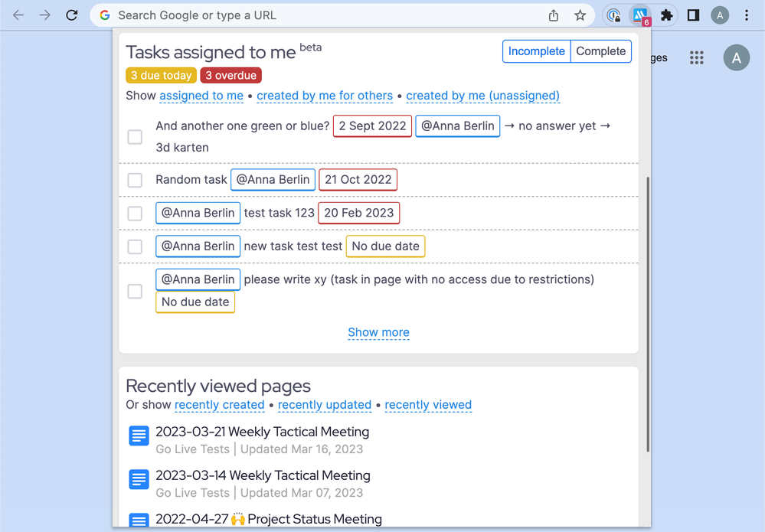The image size is (765, 532).
Task: Reload the current page
Action: tap(71, 15)
